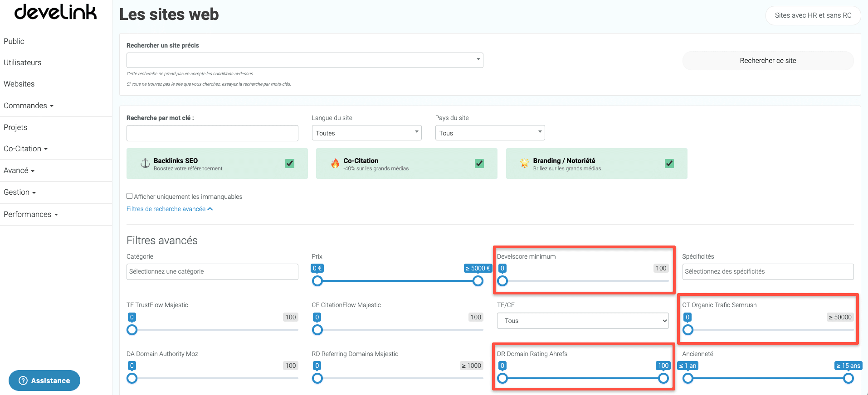The height and width of the screenshot is (395, 868).
Task: Click the question mark icon in Assistance button
Action: pos(23,381)
